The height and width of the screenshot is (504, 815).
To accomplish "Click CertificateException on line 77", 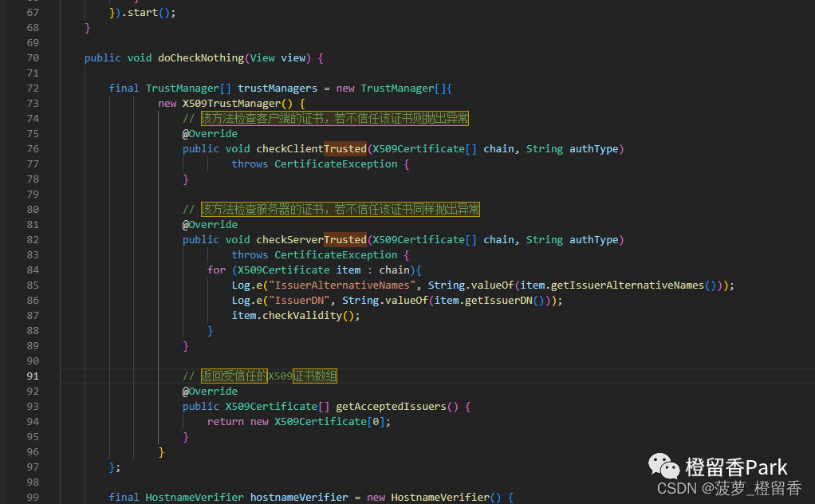I will pyautogui.click(x=336, y=164).
